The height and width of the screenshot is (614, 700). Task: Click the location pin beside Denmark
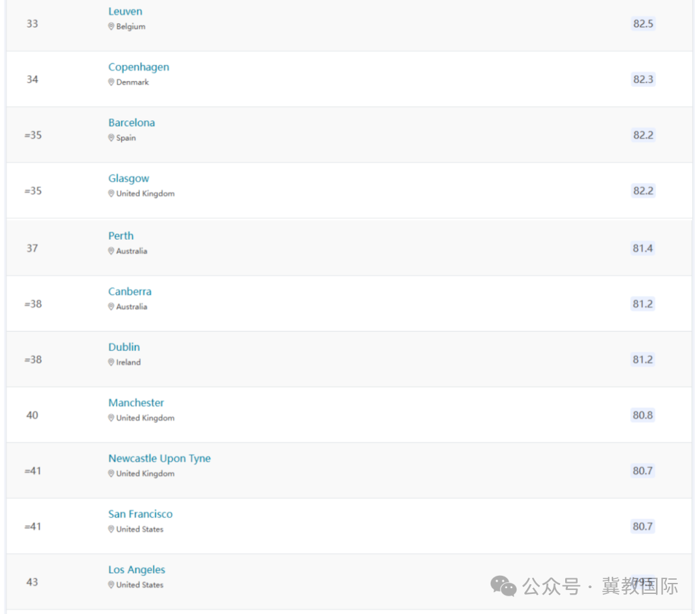coord(111,82)
